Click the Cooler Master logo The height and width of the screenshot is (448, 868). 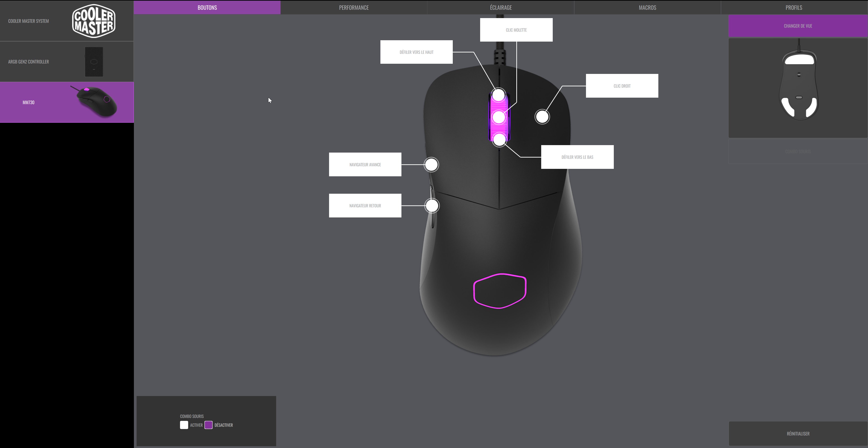(x=94, y=21)
